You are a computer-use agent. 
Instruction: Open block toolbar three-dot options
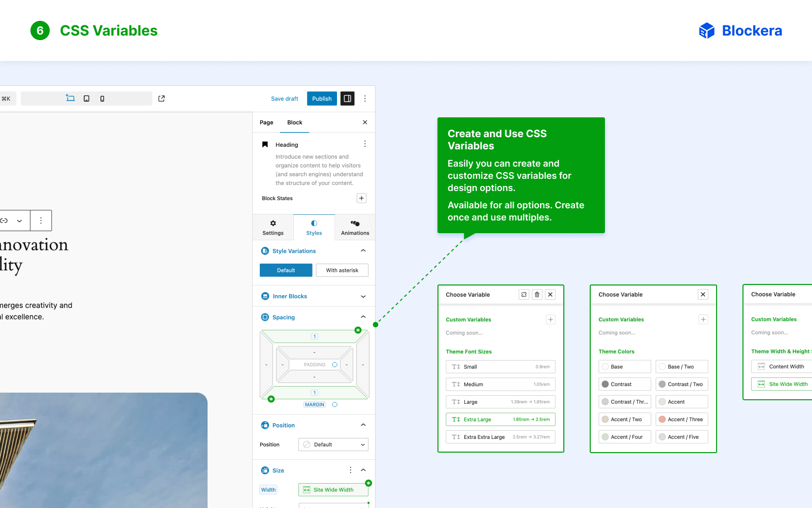41,220
